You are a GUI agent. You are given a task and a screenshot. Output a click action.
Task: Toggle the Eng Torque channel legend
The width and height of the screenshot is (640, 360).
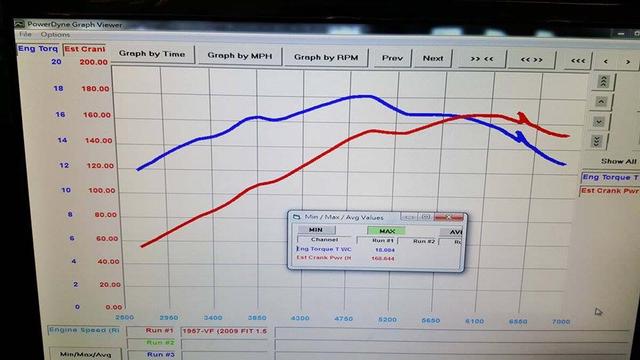(x=610, y=177)
